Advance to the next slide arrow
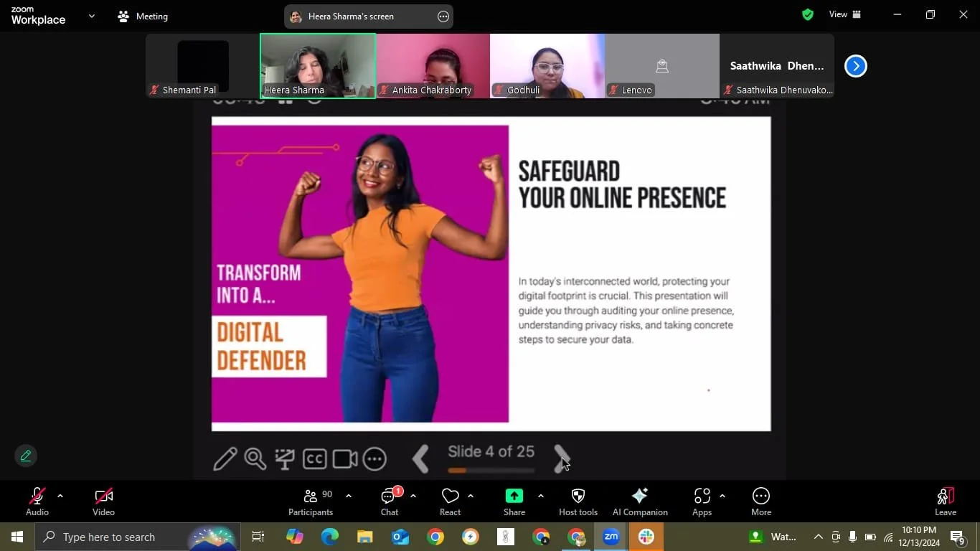Viewport: 980px width, 551px height. (562, 458)
